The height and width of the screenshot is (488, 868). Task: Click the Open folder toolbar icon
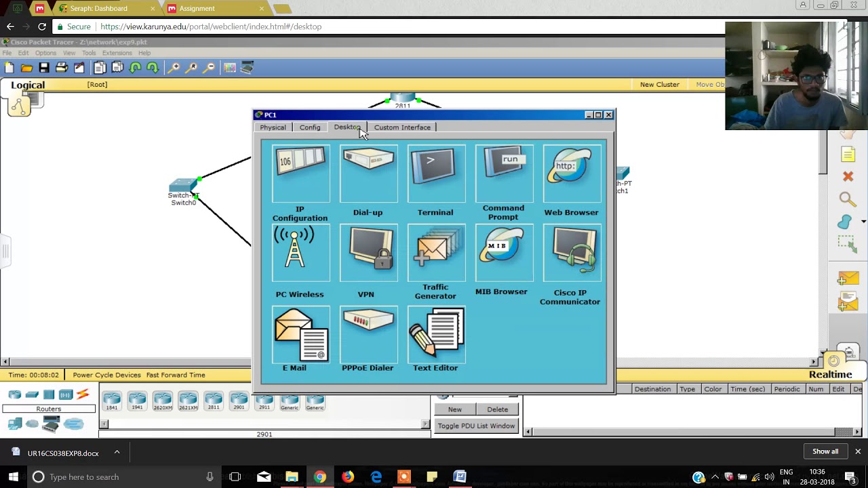pyautogui.click(x=26, y=68)
